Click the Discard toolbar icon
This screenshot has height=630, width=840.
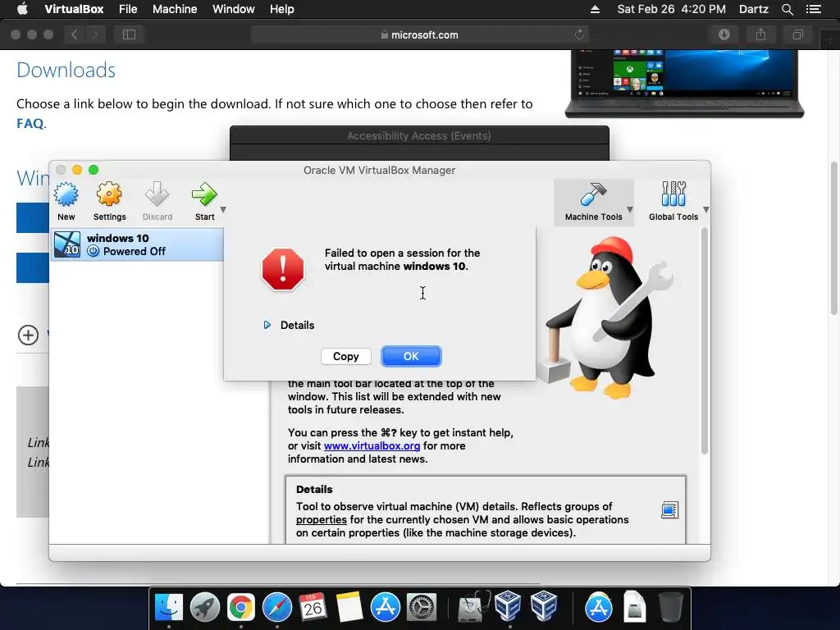click(157, 194)
